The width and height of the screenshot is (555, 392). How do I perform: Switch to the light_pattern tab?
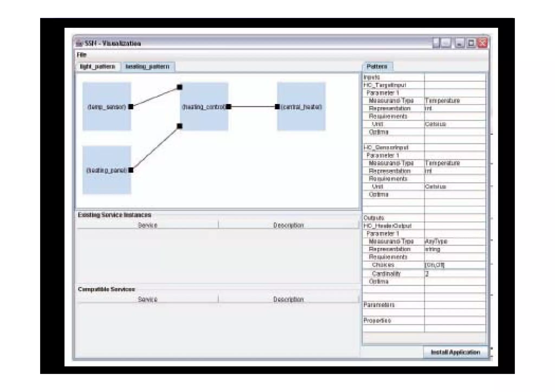(98, 67)
